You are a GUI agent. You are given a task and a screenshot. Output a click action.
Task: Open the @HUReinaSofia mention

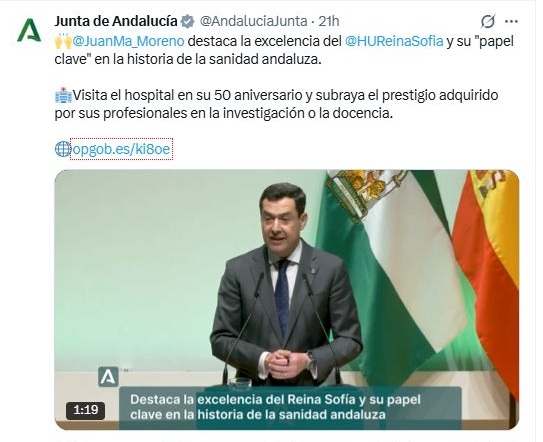pyautogui.click(x=394, y=41)
